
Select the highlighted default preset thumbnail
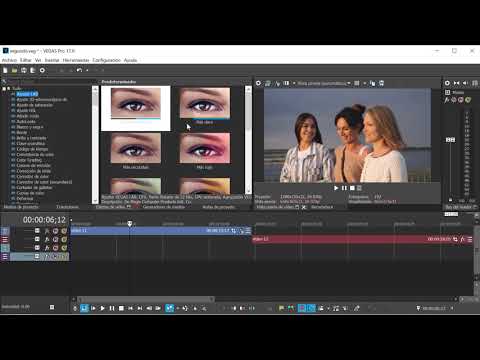136,108
